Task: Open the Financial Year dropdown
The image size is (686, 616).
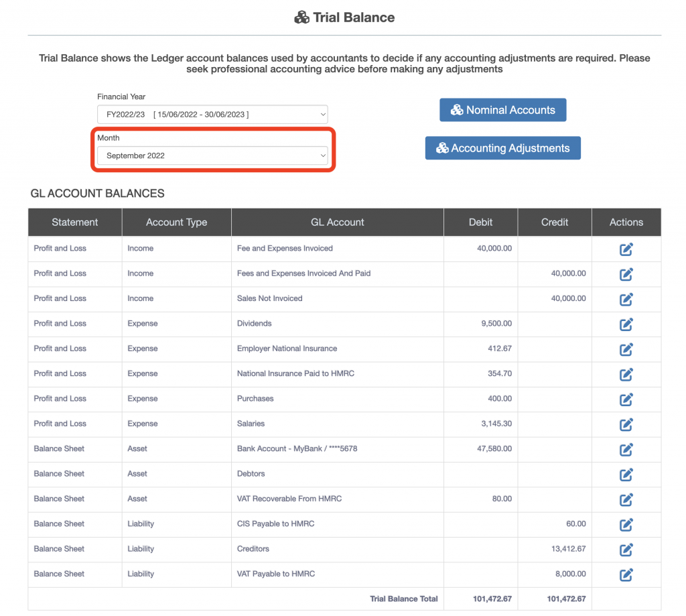Action: (x=212, y=115)
